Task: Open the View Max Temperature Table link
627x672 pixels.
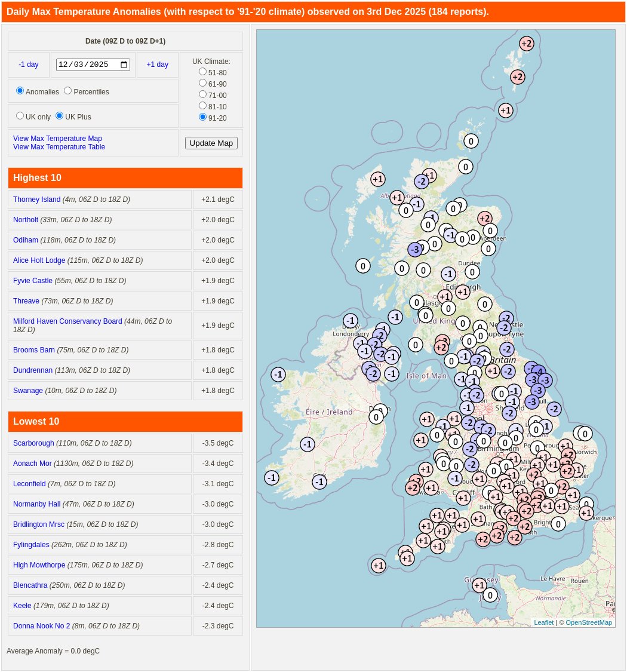Action: [x=59, y=146]
